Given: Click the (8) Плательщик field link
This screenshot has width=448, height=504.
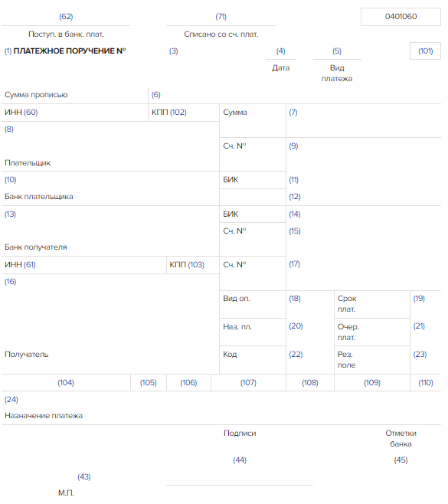Looking at the screenshot, I should [x=9, y=129].
